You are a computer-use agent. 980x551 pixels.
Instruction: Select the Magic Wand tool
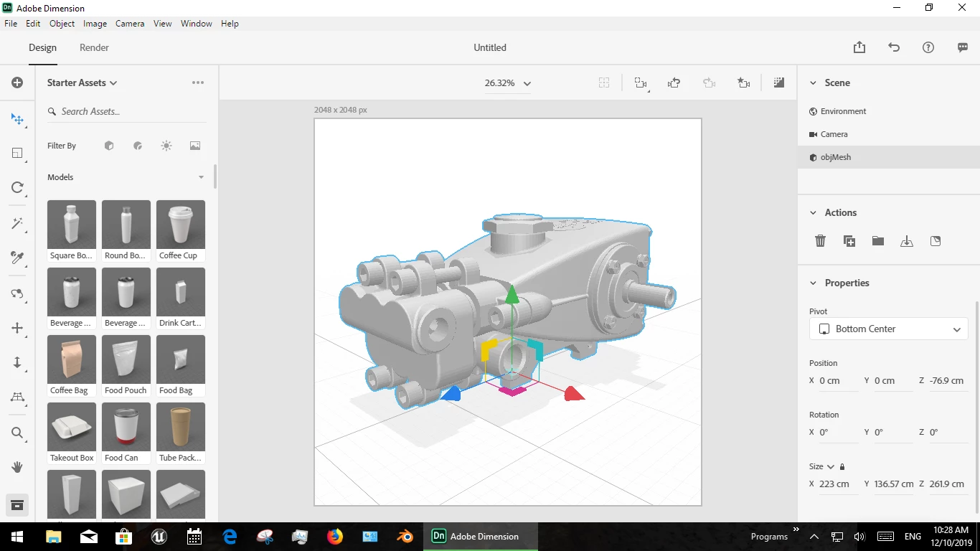(x=17, y=223)
